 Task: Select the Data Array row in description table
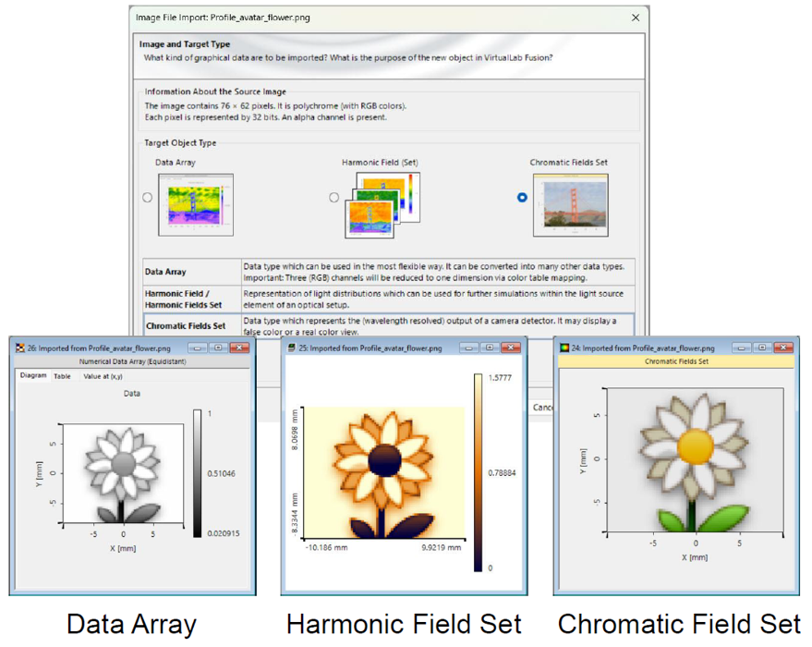point(389,272)
